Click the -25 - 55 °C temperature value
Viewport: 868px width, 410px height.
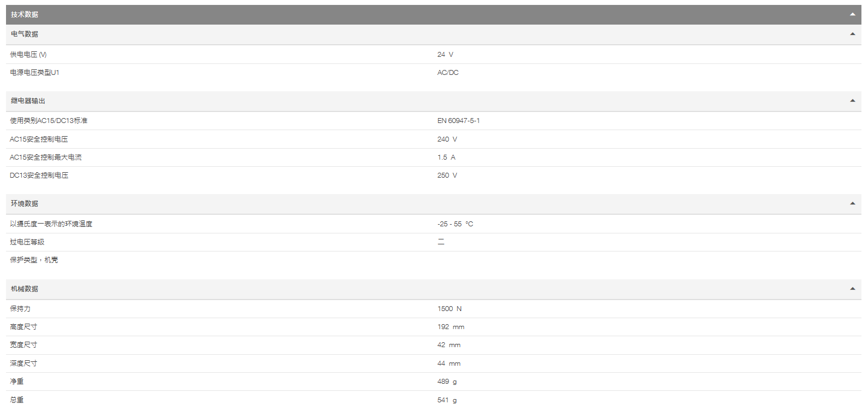pos(455,224)
